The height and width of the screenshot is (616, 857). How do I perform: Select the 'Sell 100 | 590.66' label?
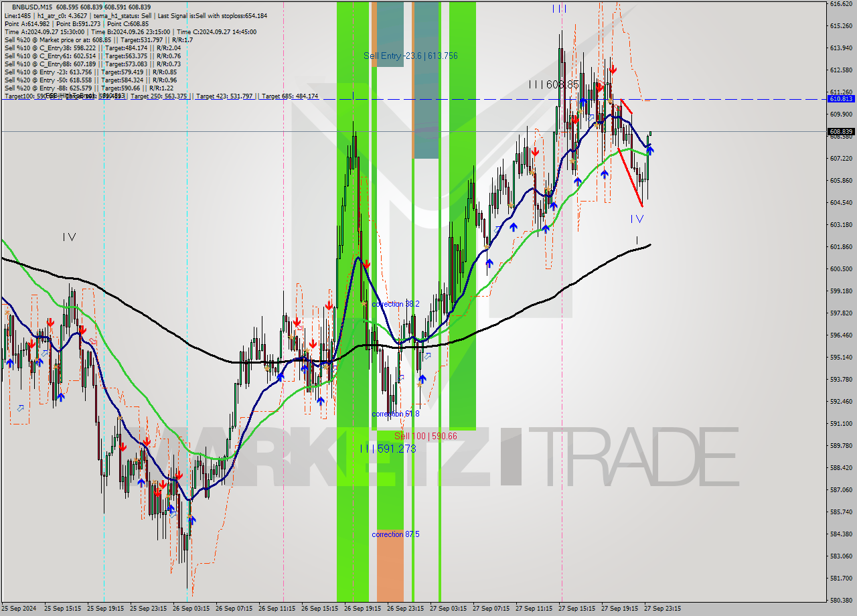(x=425, y=436)
